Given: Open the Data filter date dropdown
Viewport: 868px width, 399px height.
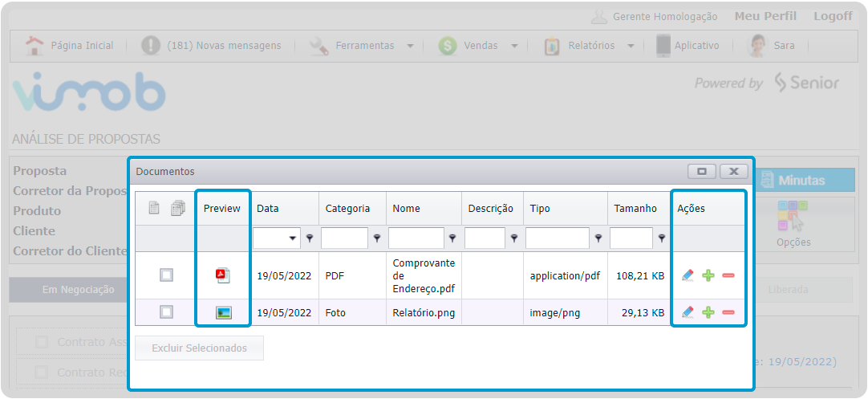Looking at the screenshot, I should coord(293,238).
